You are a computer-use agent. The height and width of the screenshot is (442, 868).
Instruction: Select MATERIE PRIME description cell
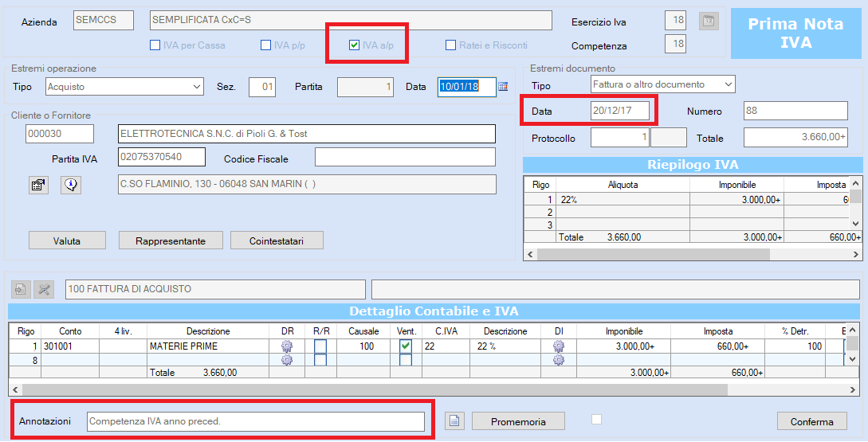click(208, 346)
